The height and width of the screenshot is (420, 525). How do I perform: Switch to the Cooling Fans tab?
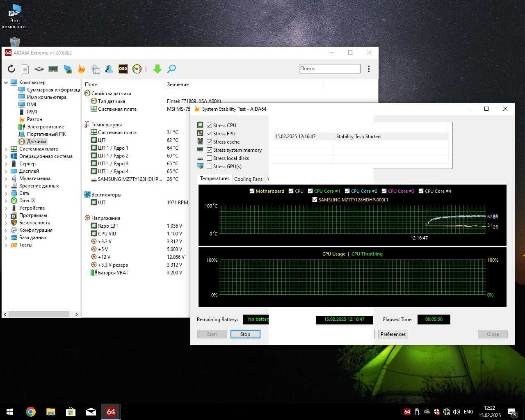[248, 179]
